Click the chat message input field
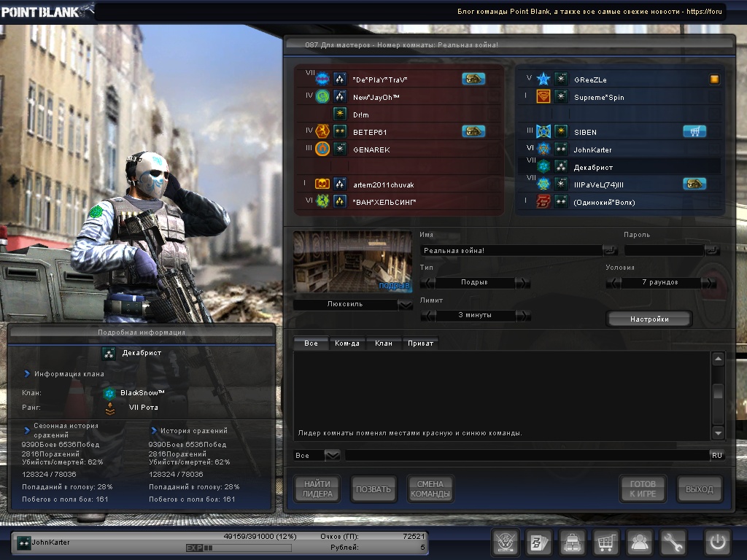 click(x=527, y=455)
